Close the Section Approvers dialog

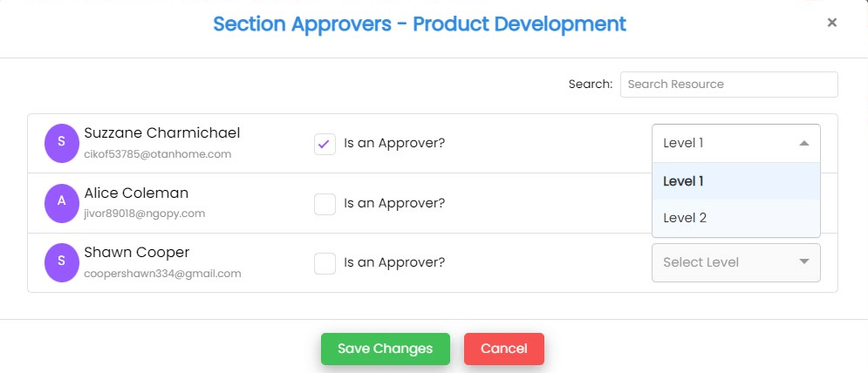click(x=832, y=23)
